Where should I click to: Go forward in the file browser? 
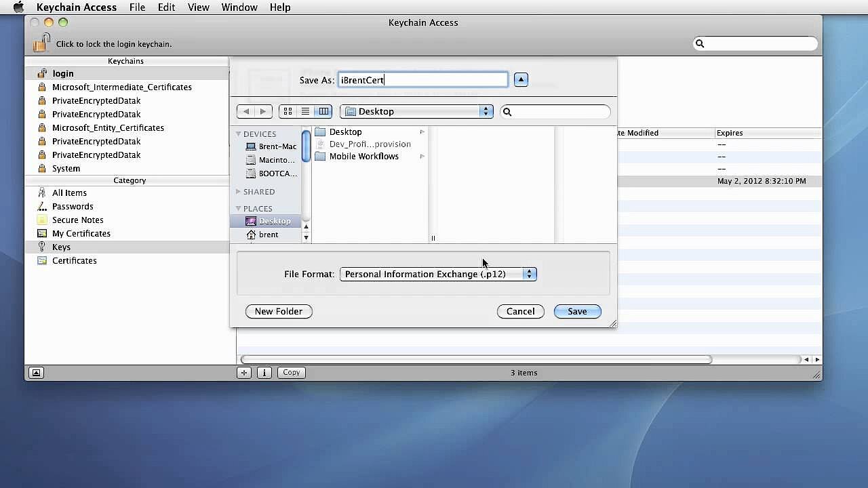(x=263, y=111)
